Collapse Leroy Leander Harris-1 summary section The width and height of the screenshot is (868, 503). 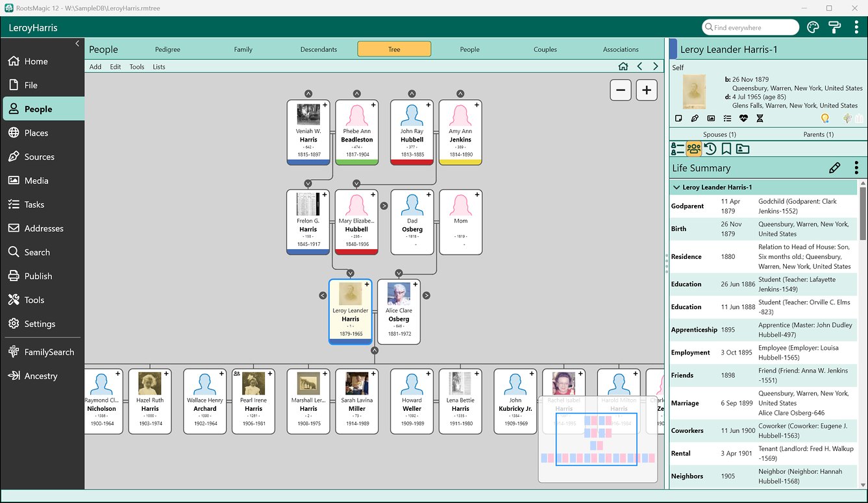pyautogui.click(x=676, y=187)
